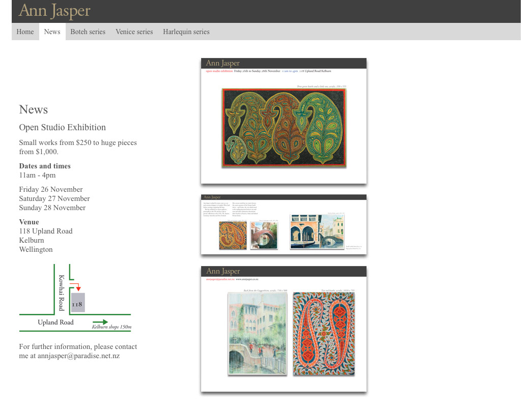The width and height of the screenshot is (532, 409).
Task: Select the News navigation tab
Action: pyautogui.click(x=52, y=32)
